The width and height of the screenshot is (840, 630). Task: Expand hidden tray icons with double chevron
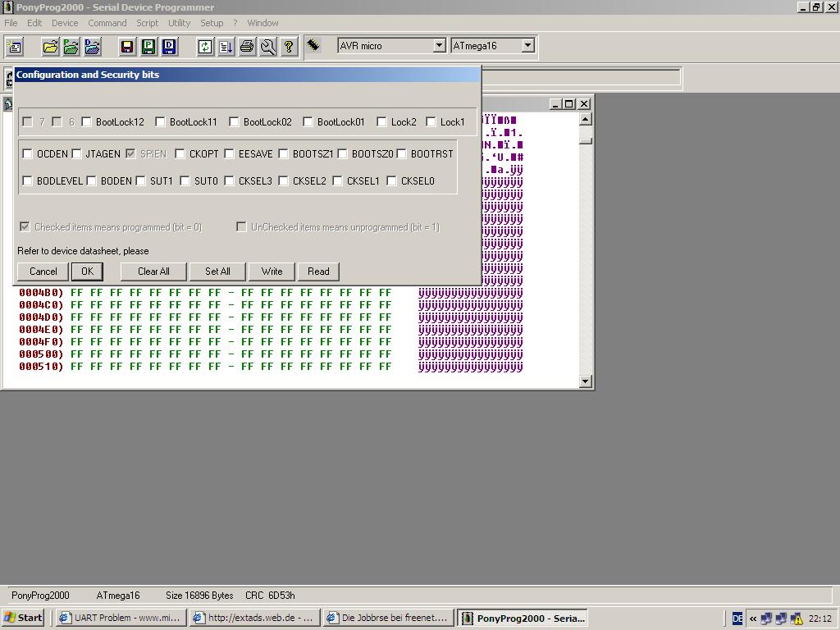pyautogui.click(x=753, y=619)
